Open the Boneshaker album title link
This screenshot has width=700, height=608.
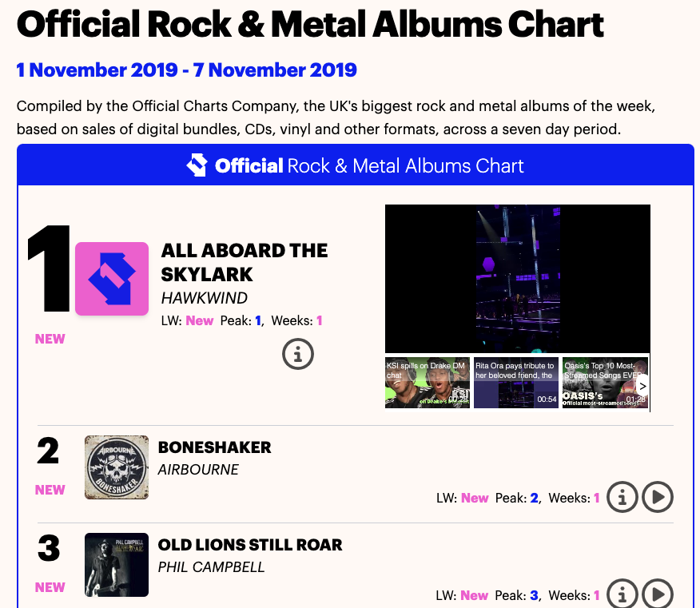[x=215, y=447]
